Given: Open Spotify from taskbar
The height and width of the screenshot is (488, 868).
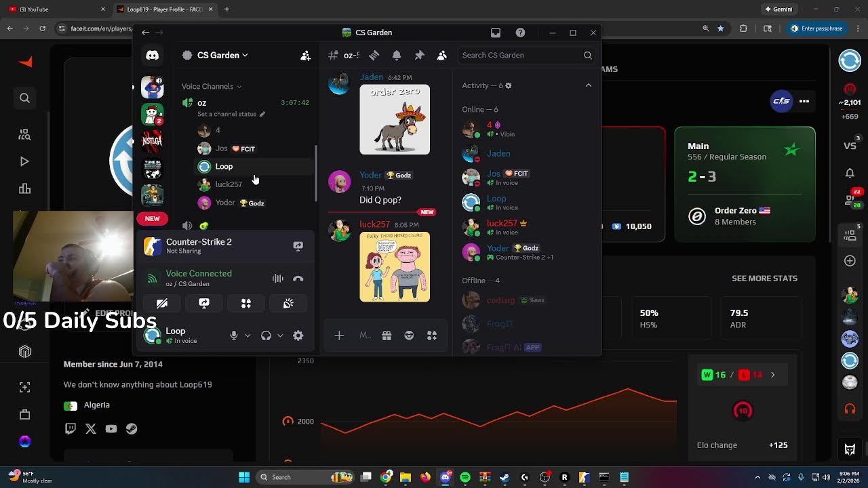Looking at the screenshot, I should click(x=465, y=477).
